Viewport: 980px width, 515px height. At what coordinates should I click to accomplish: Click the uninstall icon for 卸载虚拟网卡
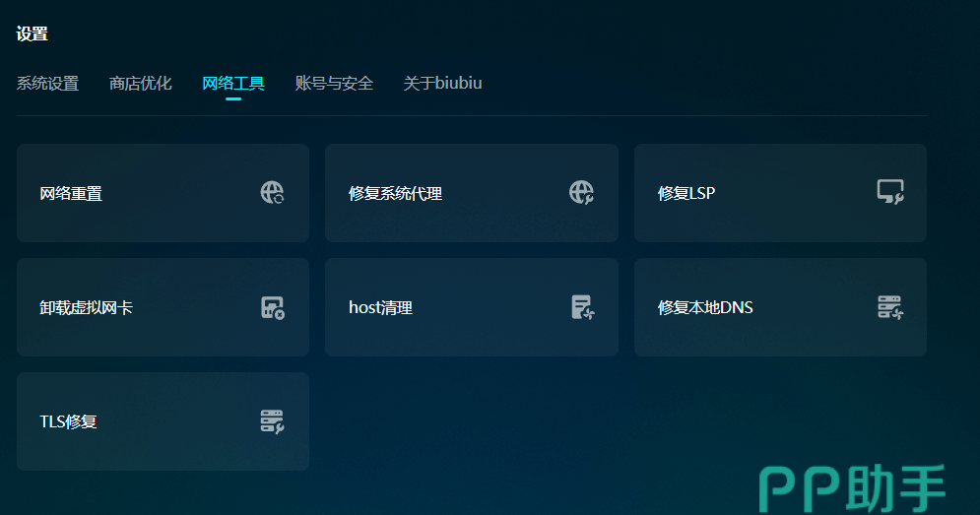[272, 307]
